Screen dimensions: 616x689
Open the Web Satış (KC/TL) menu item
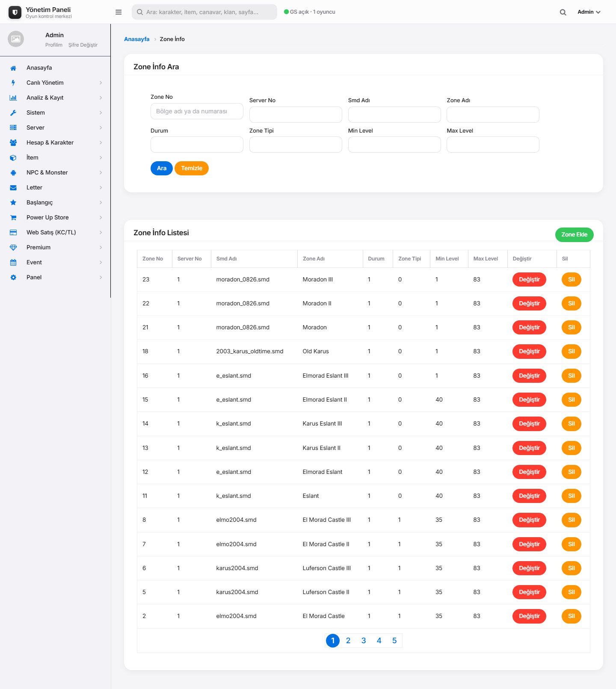coord(55,233)
